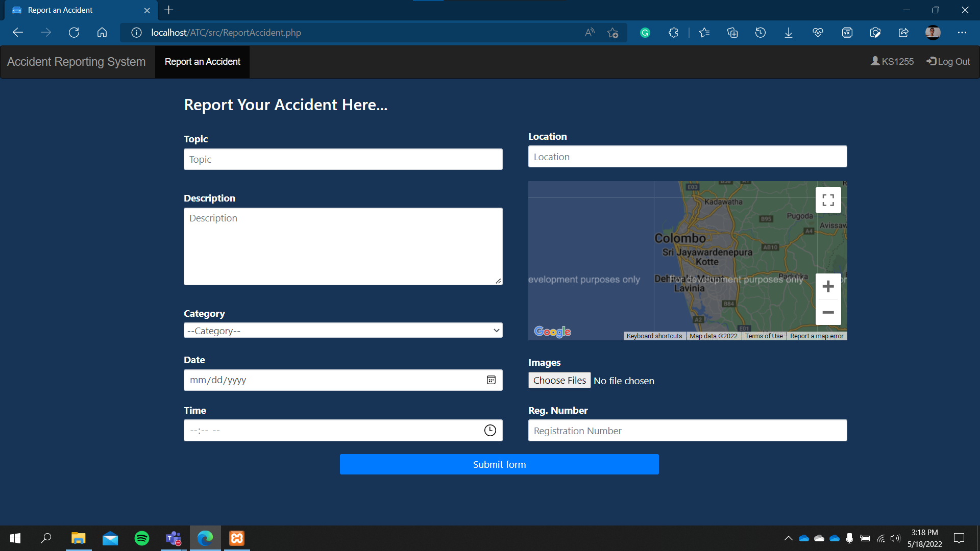Open browser History icon
Screen dimensions: 980x551
760,32
